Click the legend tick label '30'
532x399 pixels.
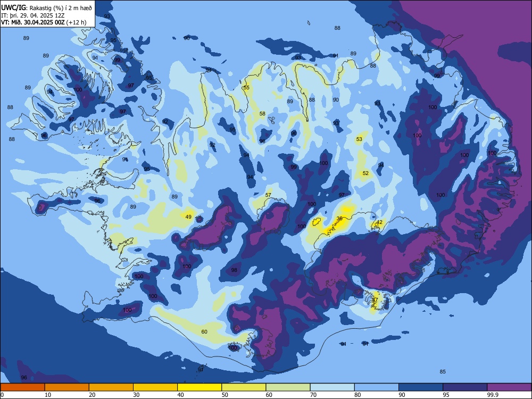coord(136,395)
